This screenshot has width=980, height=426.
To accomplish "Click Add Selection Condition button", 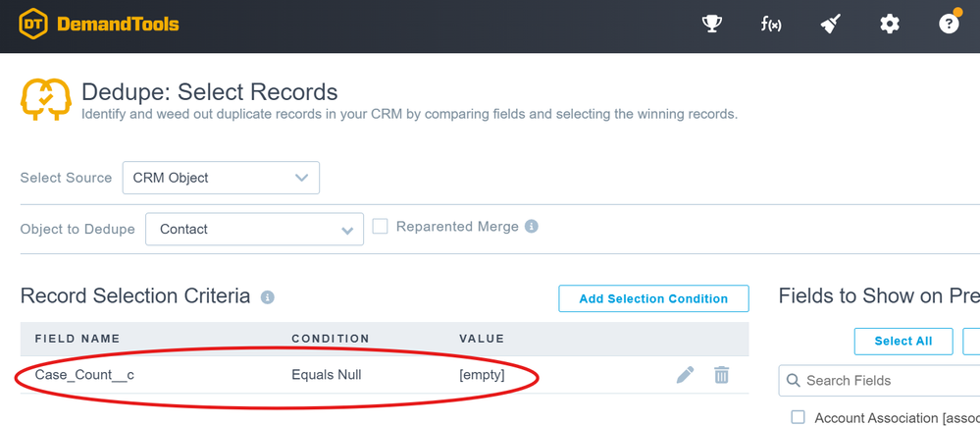I will 653,298.
